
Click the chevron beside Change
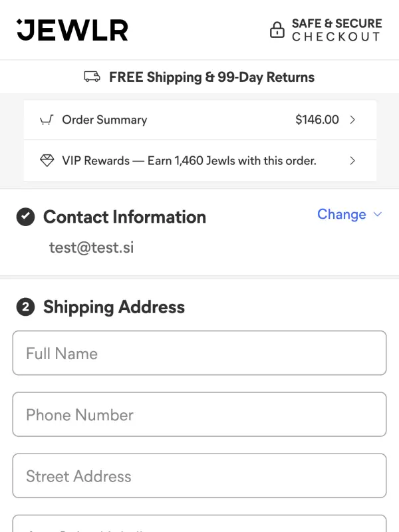pos(378,214)
